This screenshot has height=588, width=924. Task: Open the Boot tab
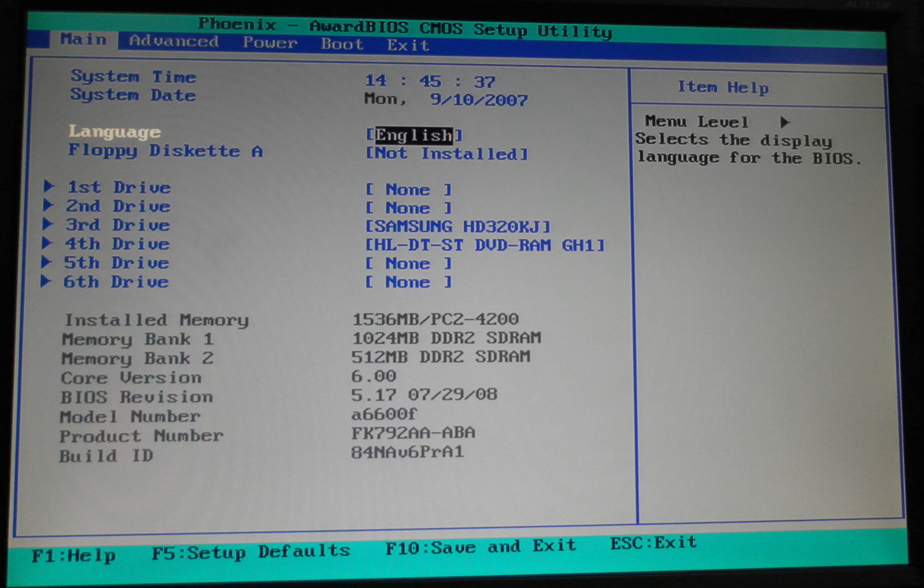click(342, 44)
